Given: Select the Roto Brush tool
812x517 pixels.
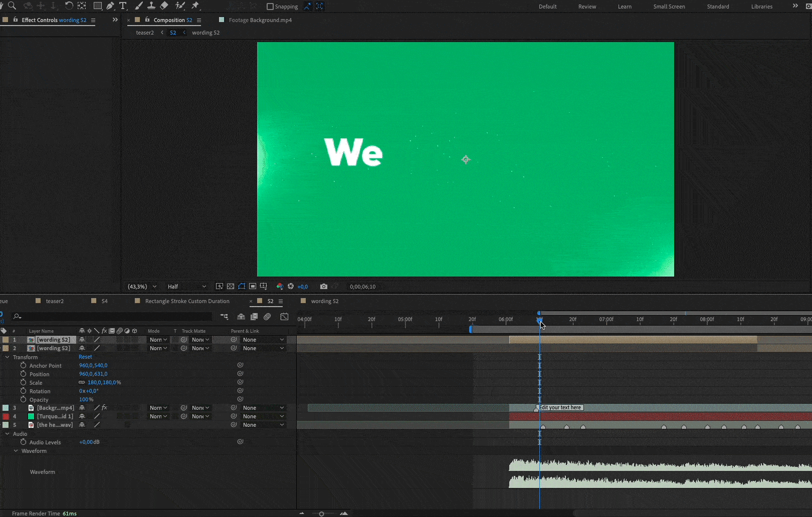Looking at the screenshot, I should (x=180, y=6).
